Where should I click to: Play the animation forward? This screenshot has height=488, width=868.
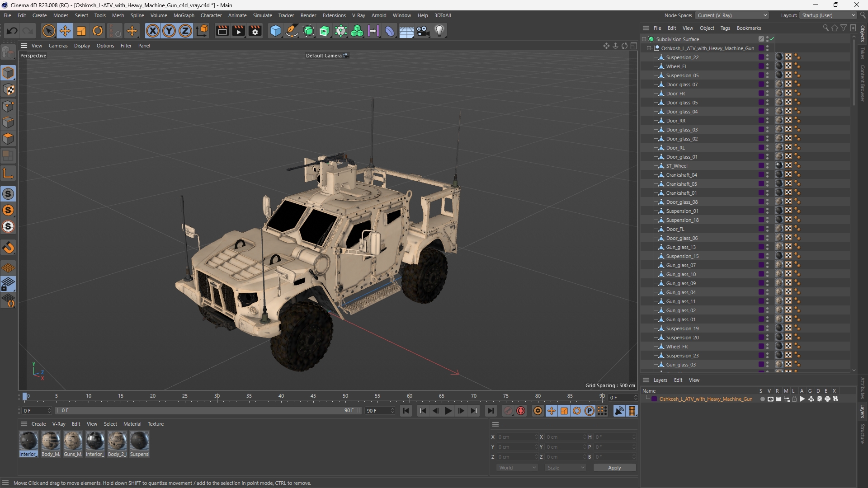pos(448,411)
